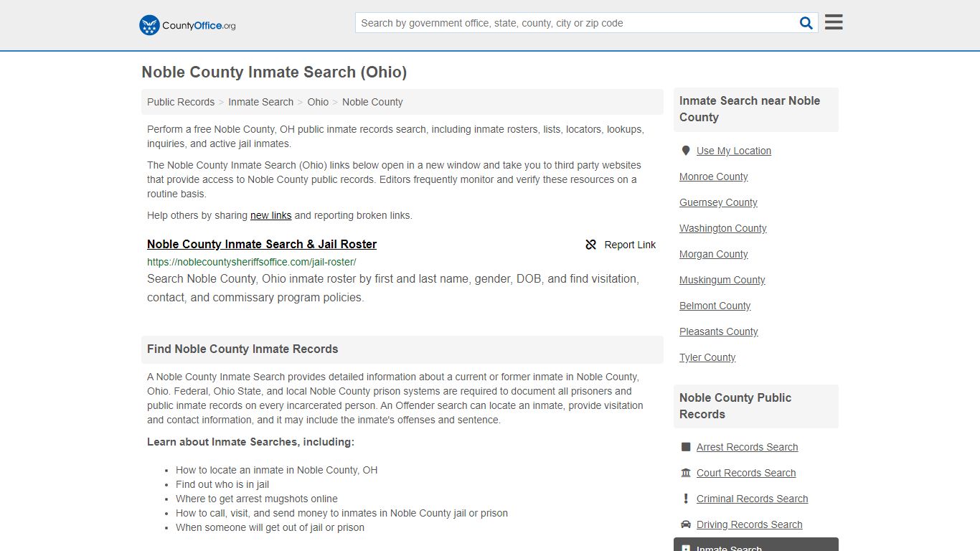980x551 pixels.
Task: Click 'When someone will get out of jail' bullet
Action: [x=270, y=527]
